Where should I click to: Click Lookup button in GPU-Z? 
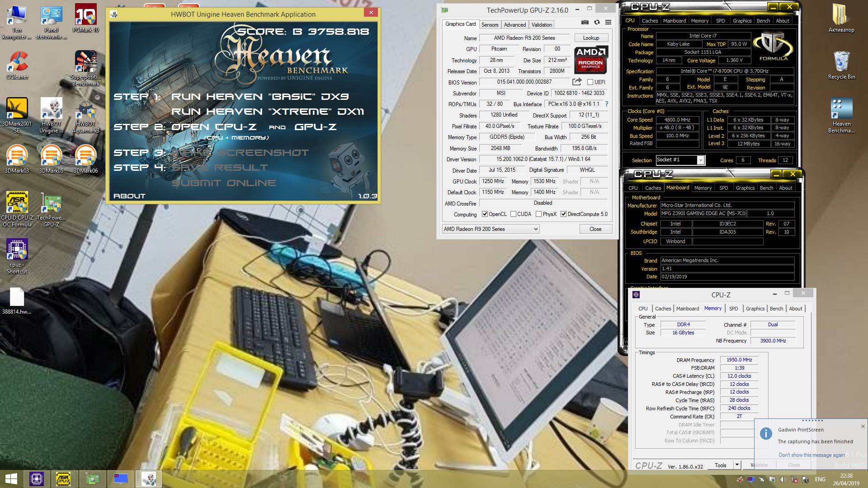coord(591,38)
